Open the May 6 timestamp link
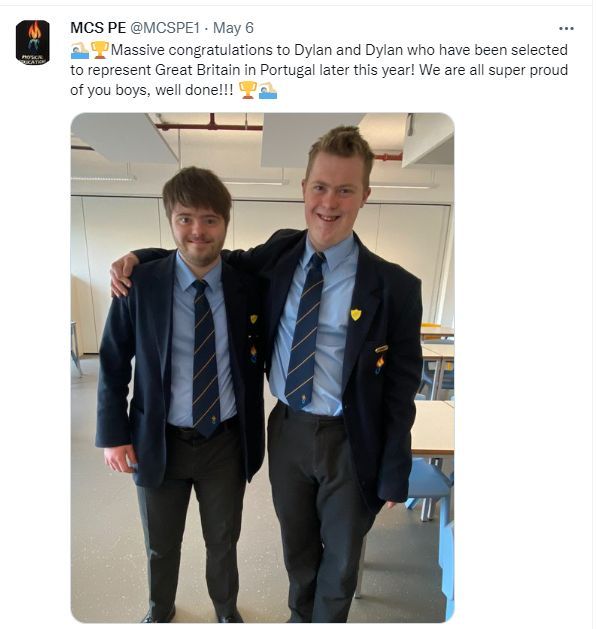The image size is (596, 629). (233, 28)
